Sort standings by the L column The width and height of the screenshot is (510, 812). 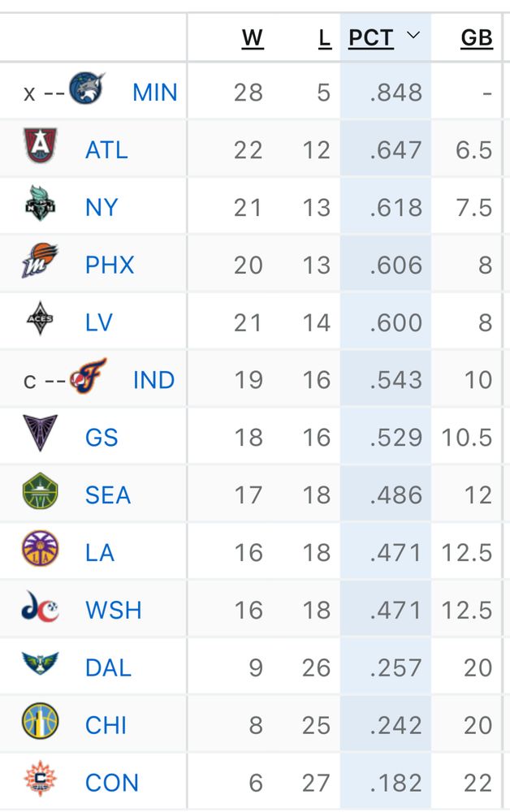[x=324, y=38]
